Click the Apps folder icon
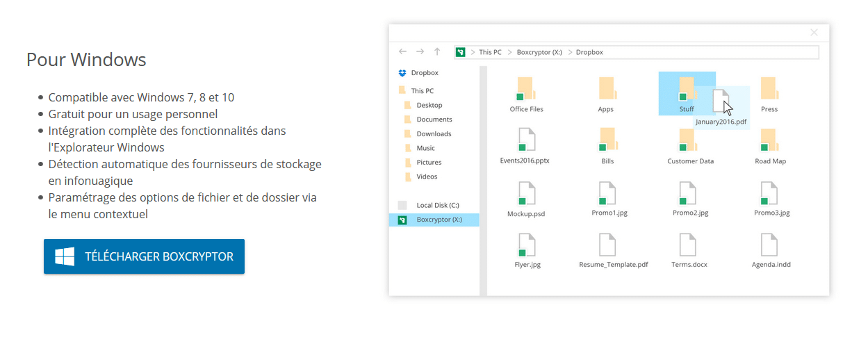 (x=607, y=89)
